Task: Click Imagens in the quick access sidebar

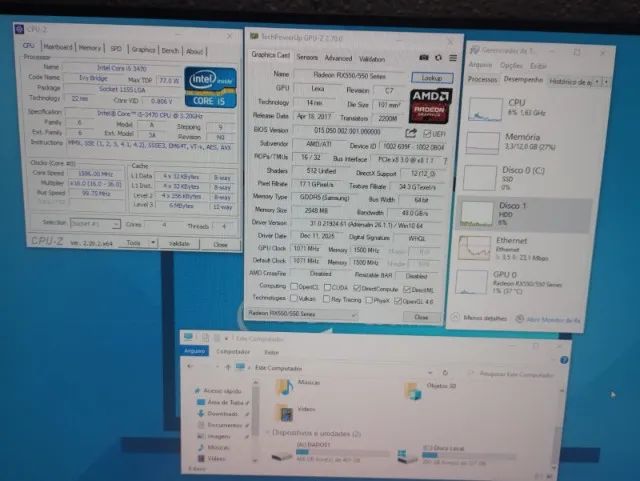Action: tap(219, 436)
